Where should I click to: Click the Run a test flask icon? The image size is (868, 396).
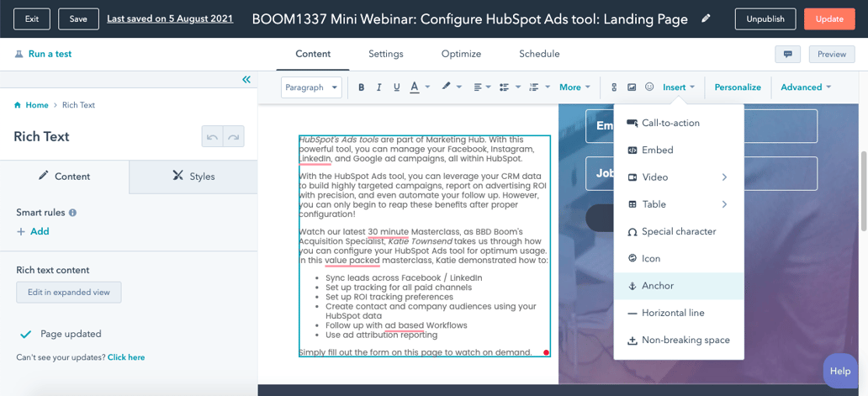pyautogui.click(x=19, y=54)
